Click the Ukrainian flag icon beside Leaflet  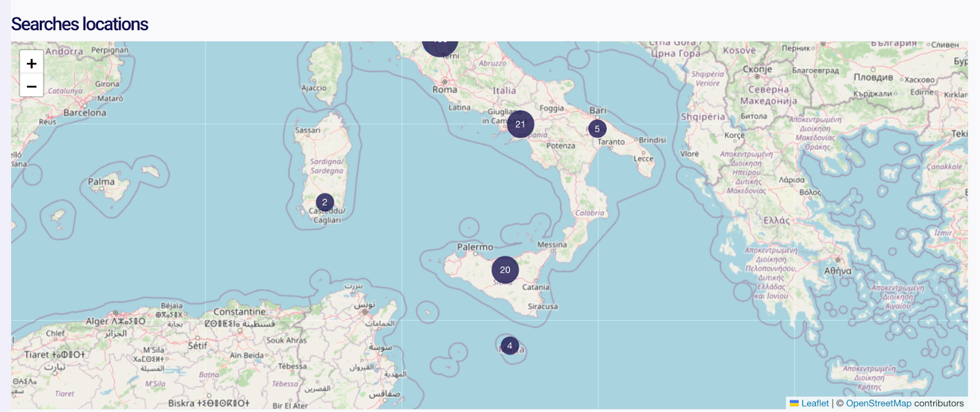pos(794,403)
